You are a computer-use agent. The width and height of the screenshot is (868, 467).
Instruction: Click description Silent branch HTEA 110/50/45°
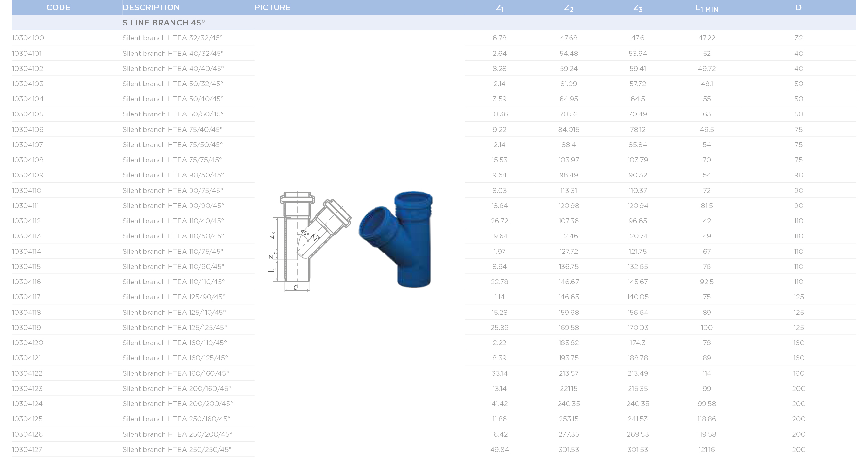(173, 236)
